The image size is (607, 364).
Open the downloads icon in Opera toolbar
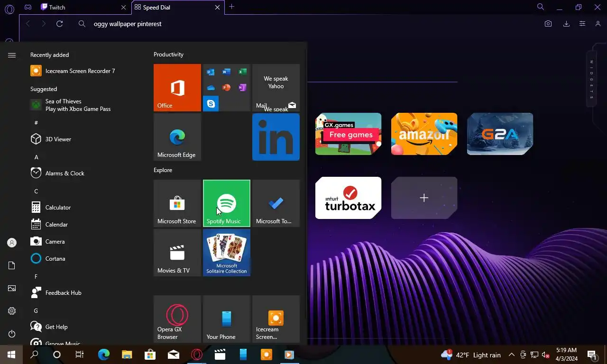pyautogui.click(x=566, y=24)
